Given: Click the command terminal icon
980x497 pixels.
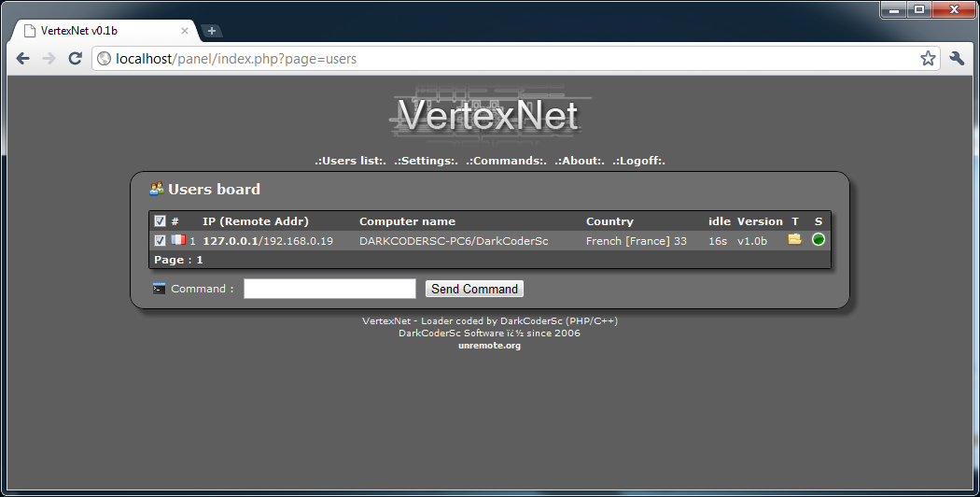Looking at the screenshot, I should point(160,289).
